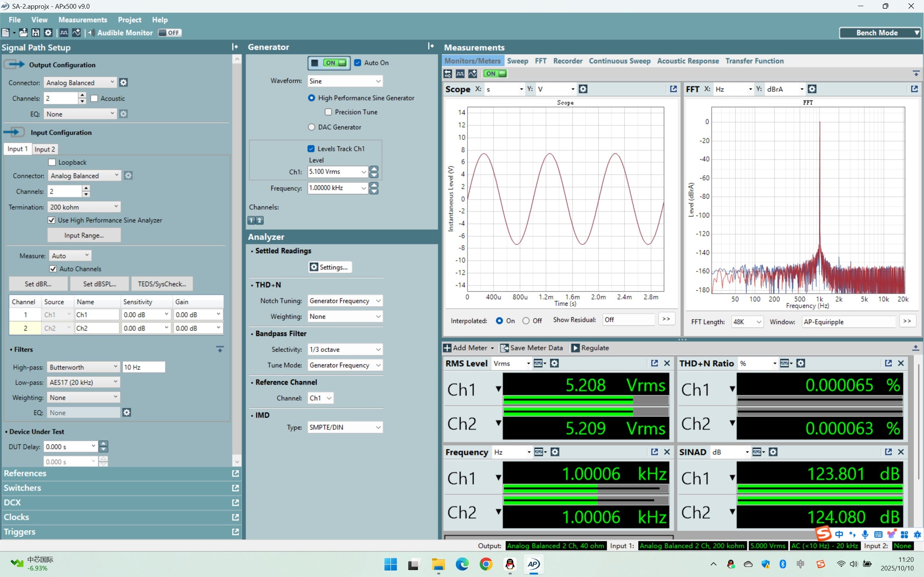Screen dimensions: 924x577
Task: Open the Waveform Sine dropdown
Action: click(345, 81)
